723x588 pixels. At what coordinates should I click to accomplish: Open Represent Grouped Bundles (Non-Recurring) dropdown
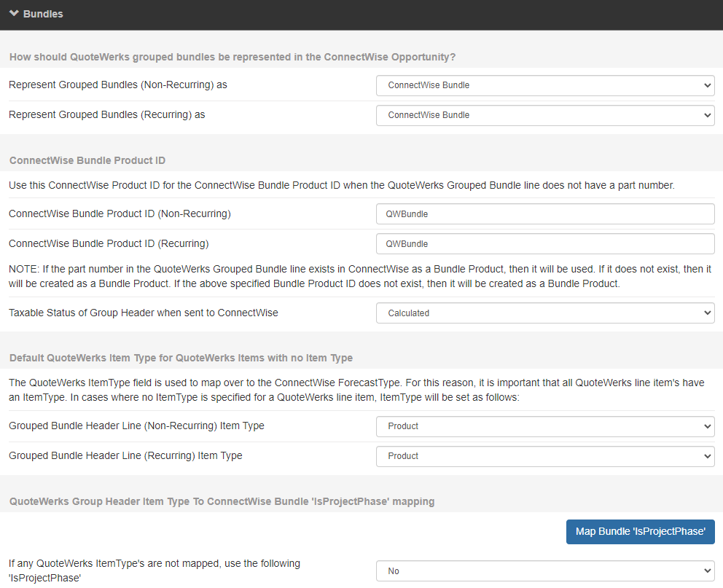pos(544,85)
